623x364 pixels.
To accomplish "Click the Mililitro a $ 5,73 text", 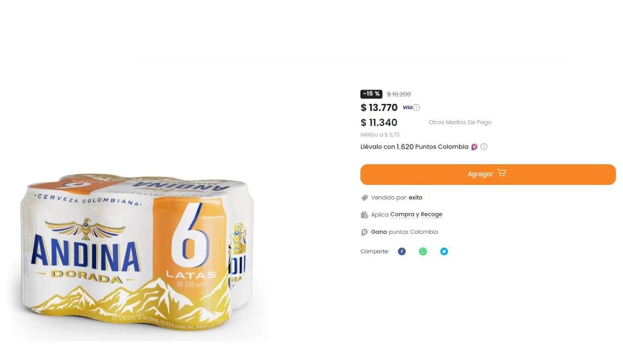I will click(x=380, y=135).
